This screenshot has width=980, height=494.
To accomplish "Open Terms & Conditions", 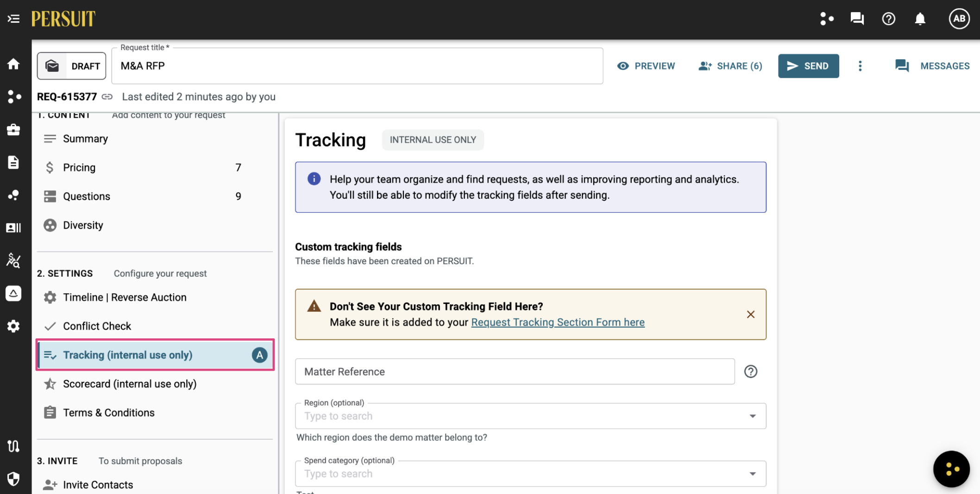I will 155,412.
